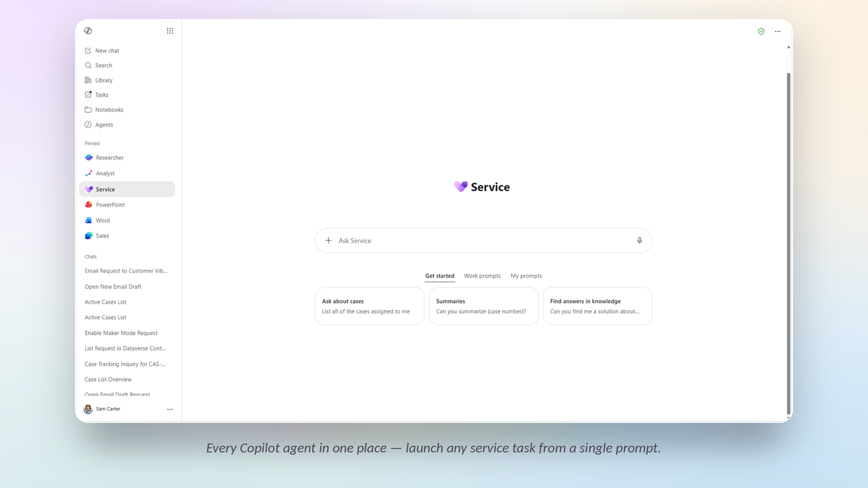Image resolution: width=868 pixels, height=488 pixels.
Task: Click the Copilot logo icon
Action: 88,30
